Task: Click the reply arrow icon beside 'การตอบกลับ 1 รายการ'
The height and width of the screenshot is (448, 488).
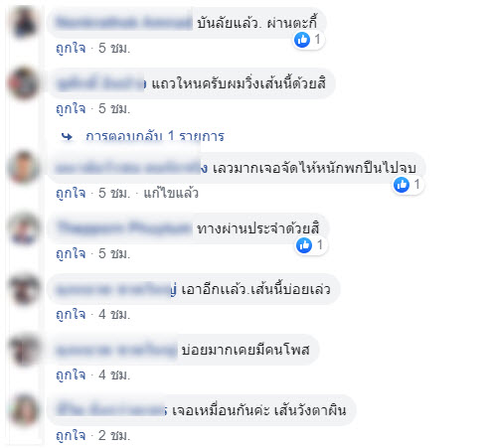Action: (x=68, y=136)
